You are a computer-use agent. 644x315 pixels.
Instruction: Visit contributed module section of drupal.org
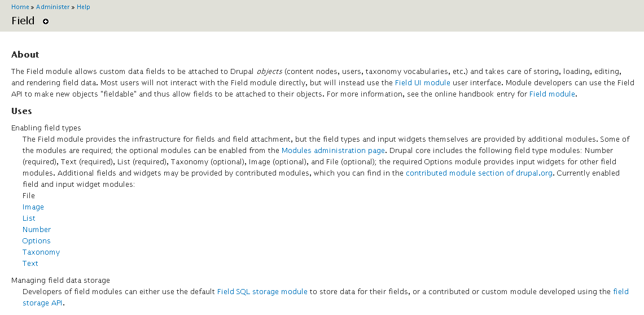[x=479, y=173]
